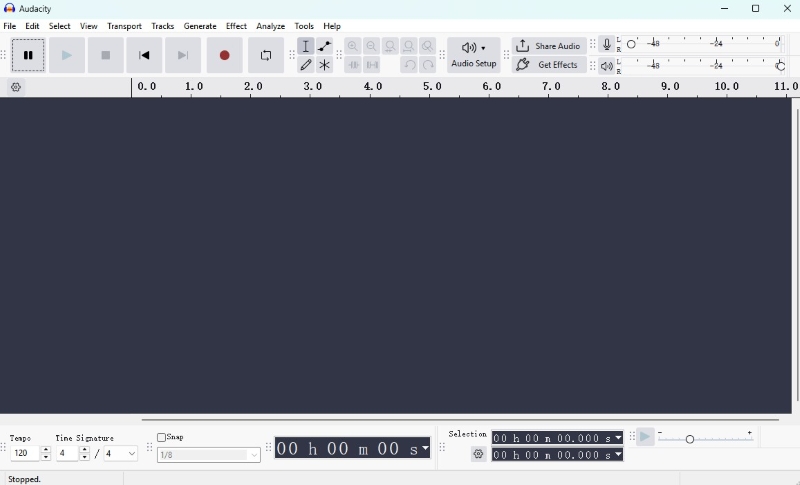Decrease Tempo with the down stepper
This screenshot has height=485, width=800.
(x=46, y=456)
